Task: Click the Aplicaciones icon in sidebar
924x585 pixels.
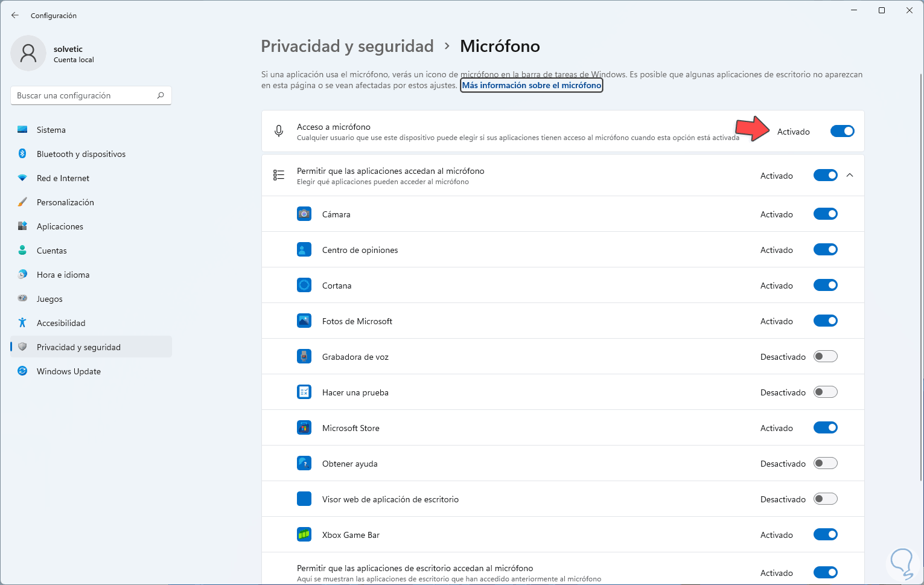Action: tap(22, 226)
